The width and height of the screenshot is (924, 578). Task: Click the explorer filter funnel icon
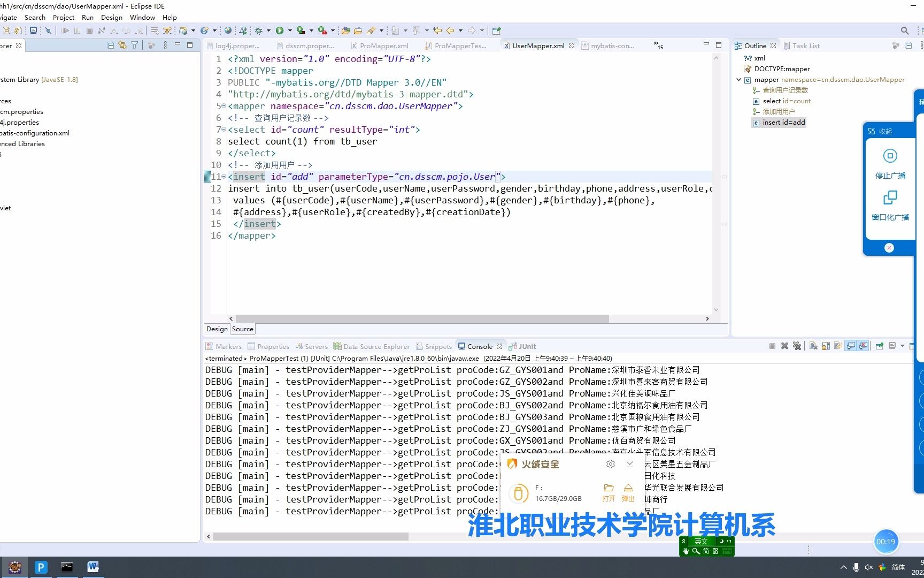click(x=135, y=45)
